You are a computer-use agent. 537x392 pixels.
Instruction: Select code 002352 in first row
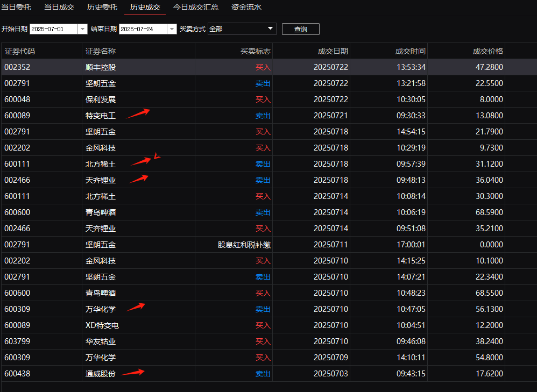17,67
